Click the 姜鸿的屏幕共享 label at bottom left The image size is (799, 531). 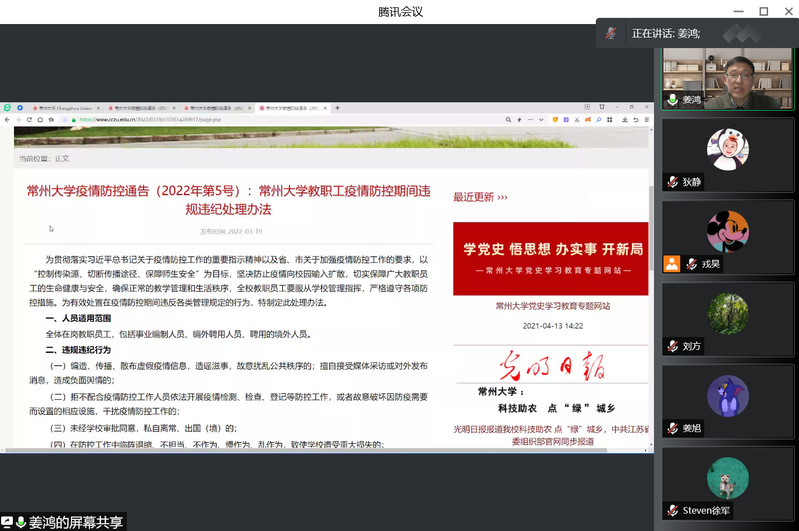[x=76, y=522]
